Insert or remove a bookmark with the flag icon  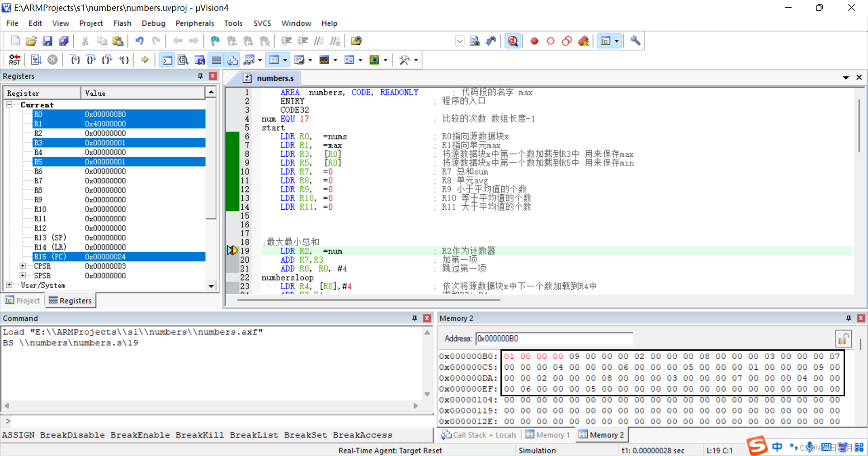[215, 41]
